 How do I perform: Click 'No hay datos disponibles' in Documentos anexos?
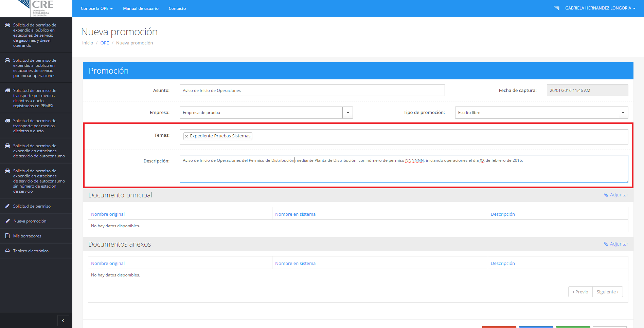(x=115, y=275)
